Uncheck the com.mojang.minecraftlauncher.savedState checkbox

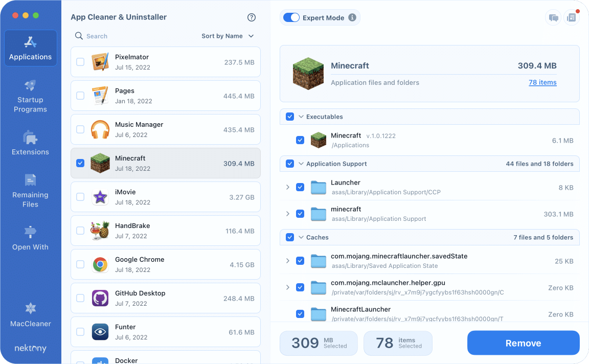pos(300,261)
